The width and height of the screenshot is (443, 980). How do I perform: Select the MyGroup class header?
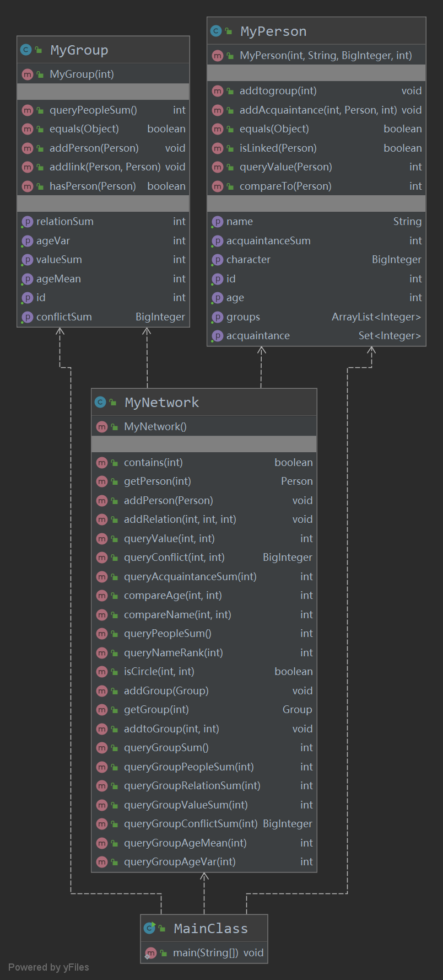79,50
